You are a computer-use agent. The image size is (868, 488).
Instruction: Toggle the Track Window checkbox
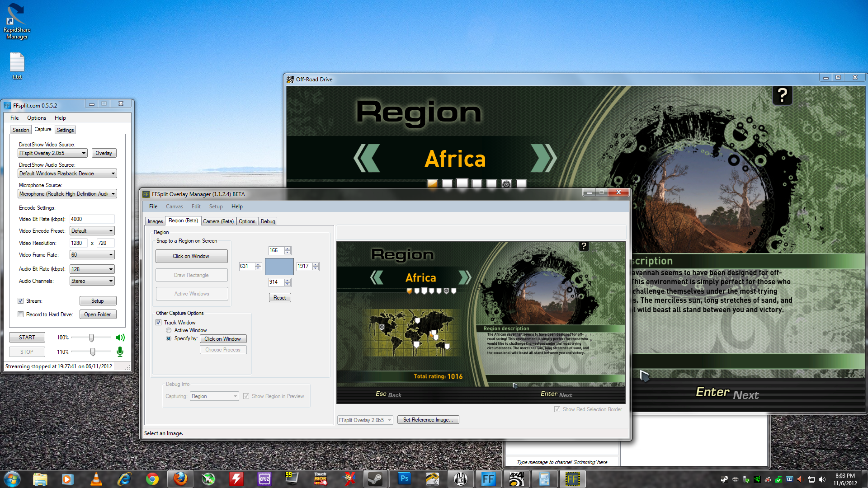click(158, 323)
